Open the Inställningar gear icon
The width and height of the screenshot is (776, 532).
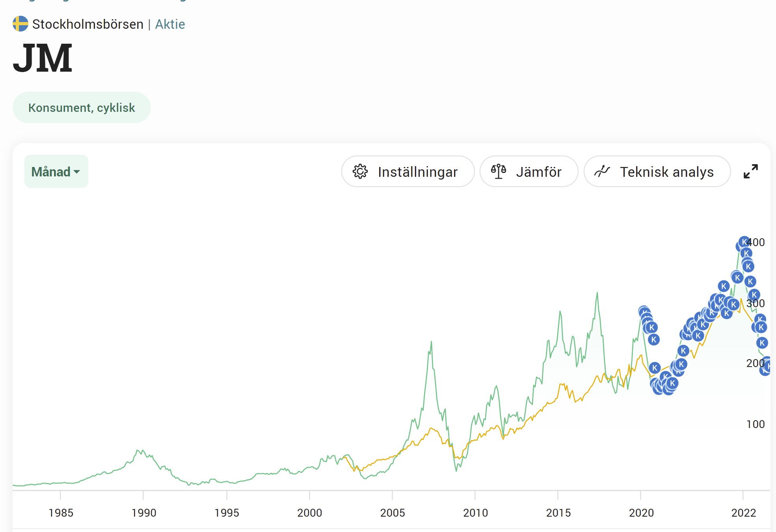pos(360,172)
